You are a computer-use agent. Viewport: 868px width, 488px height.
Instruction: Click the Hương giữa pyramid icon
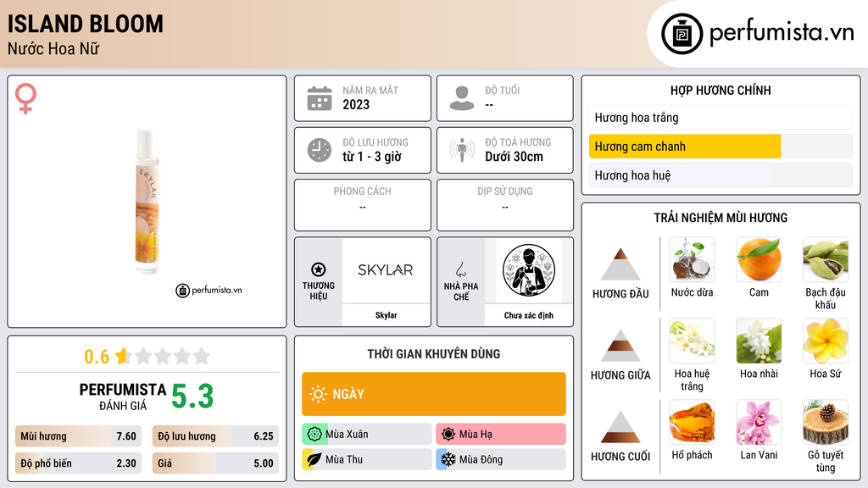pyautogui.click(x=620, y=346)
